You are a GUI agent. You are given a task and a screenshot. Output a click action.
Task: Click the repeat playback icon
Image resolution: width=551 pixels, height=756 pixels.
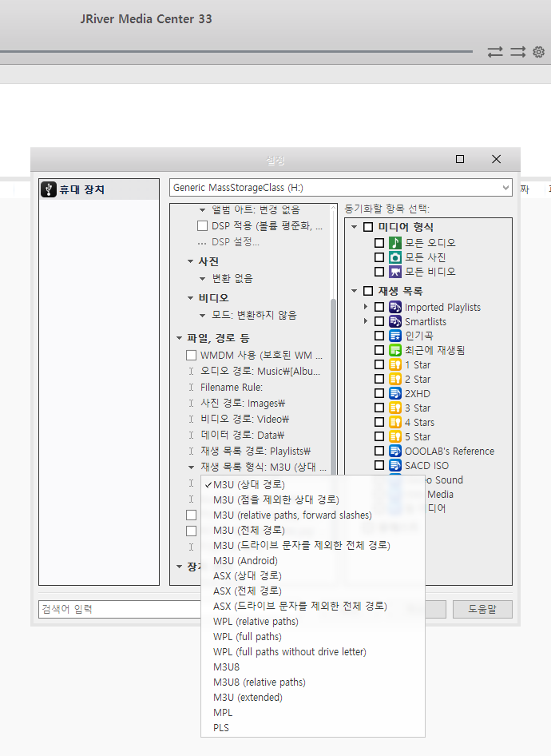[495, 52]
